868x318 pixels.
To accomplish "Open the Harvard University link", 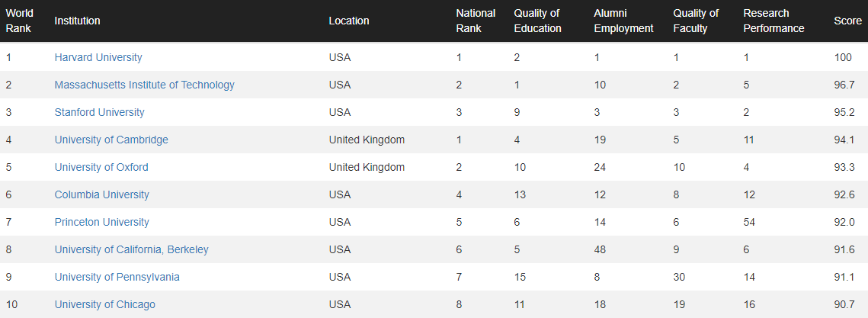I will [x=98, y=57].
